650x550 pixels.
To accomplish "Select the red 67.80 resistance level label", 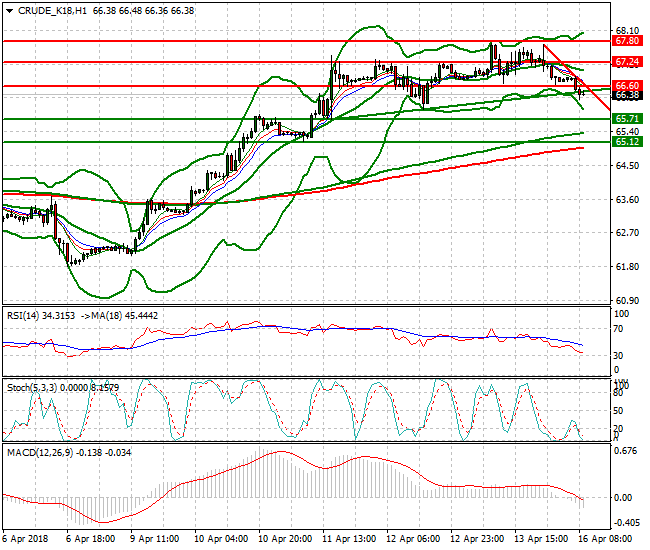I will click(627, 41).
